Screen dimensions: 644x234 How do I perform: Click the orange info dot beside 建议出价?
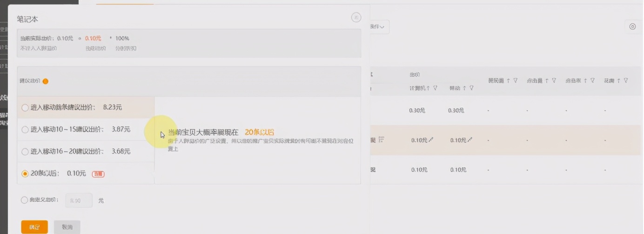tap(46, 81)
